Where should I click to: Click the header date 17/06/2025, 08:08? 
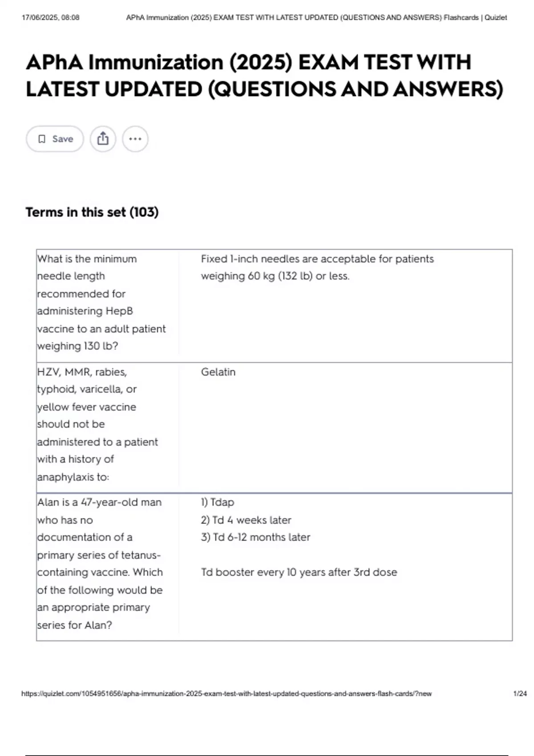point(50,18)
